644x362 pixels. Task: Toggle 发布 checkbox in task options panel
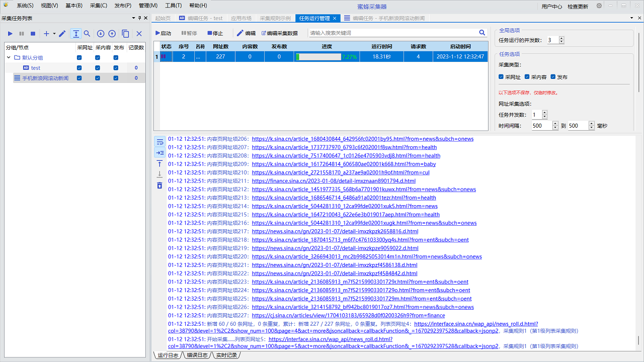pyautogui.click(x=553, y=77)
